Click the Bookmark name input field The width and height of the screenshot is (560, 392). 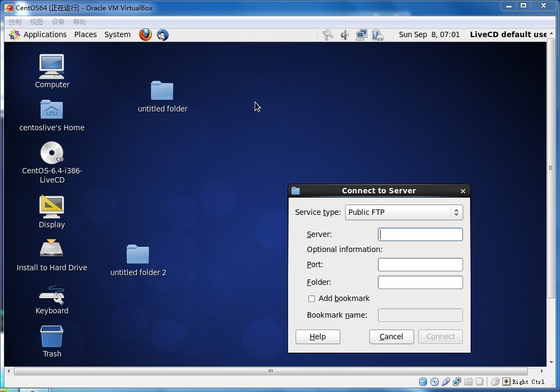point(421,315)
